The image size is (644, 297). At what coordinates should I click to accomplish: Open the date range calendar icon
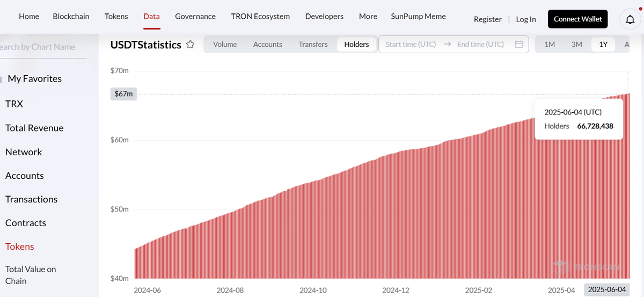[518, 44]
